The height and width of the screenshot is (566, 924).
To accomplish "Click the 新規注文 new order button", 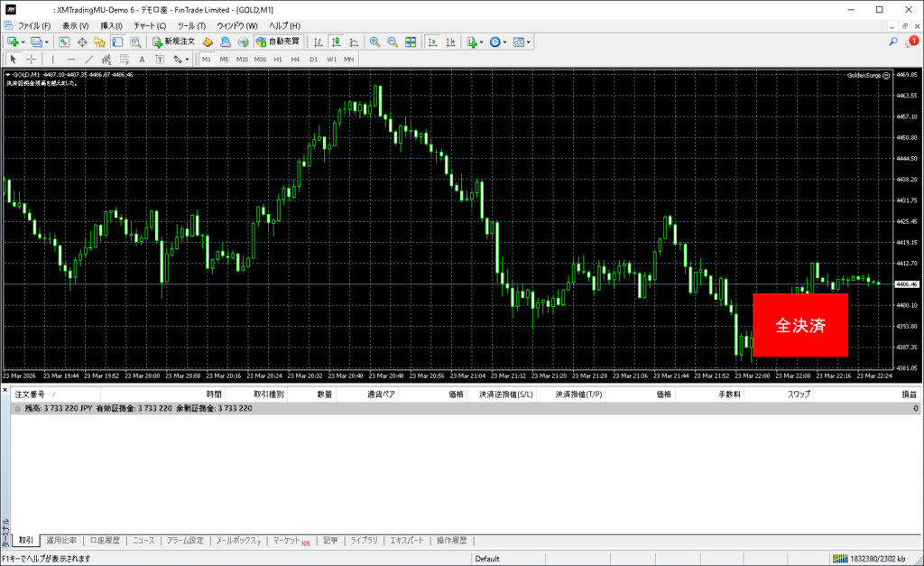I will (172, 42).
